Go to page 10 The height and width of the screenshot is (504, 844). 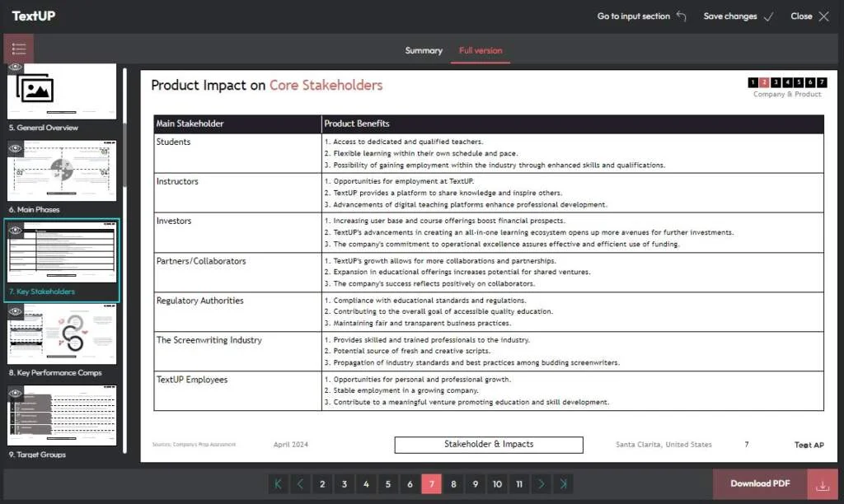[497, 484]
